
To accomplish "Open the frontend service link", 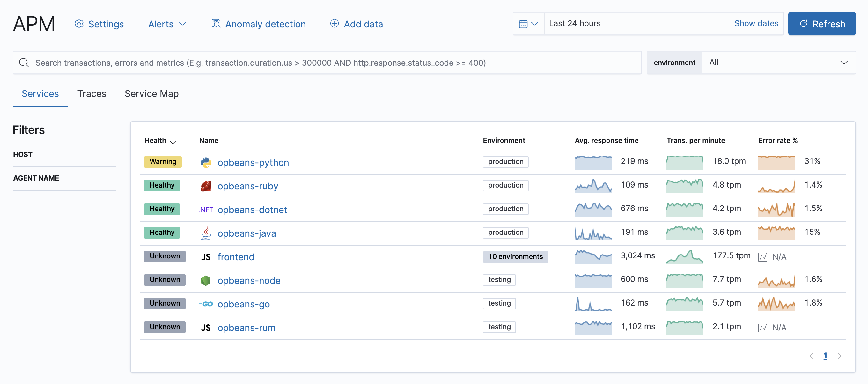I will (x=236, y=257).
